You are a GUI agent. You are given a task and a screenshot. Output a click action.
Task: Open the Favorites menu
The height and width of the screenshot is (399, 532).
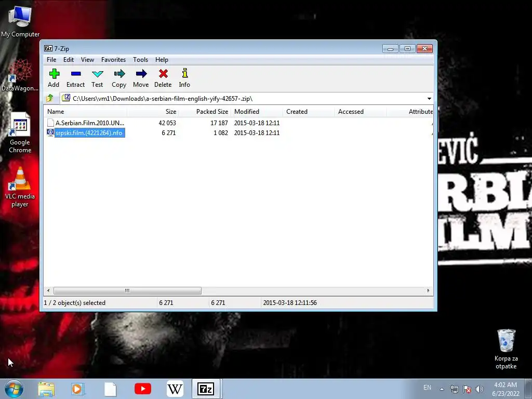coord(113,60)
